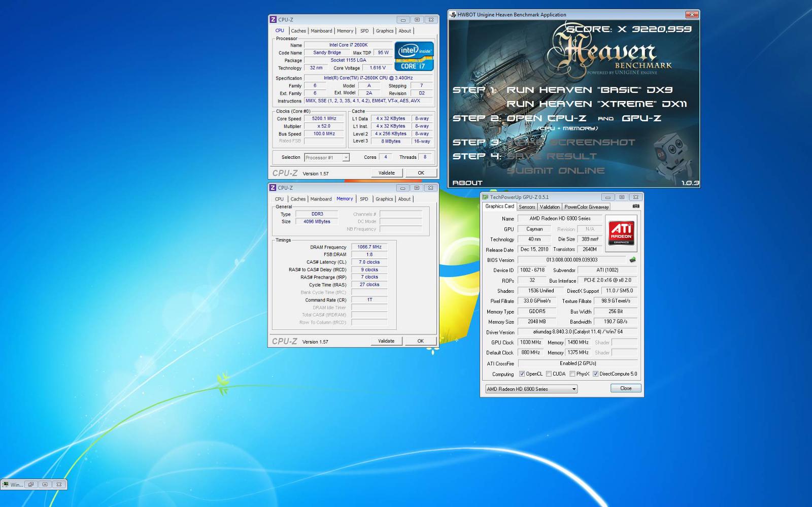
Task: Open the Memory tab in top CPU-Z window
Action: pos(345,31)
